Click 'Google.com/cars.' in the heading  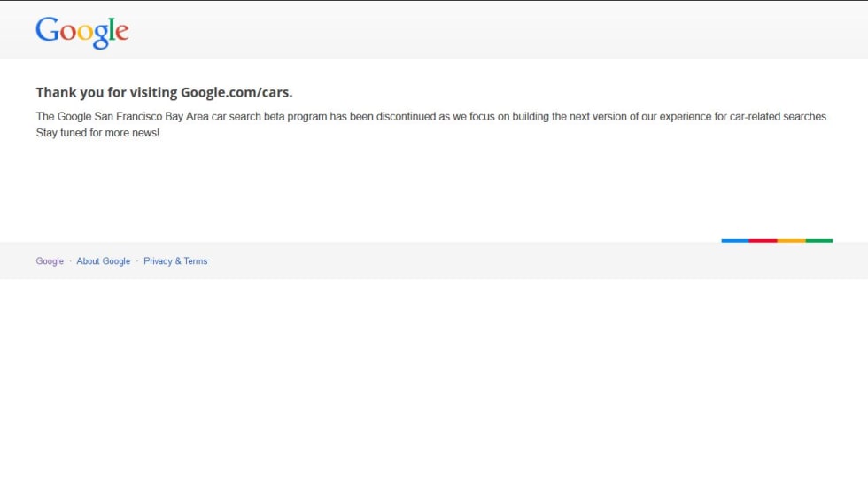(236, 92)
